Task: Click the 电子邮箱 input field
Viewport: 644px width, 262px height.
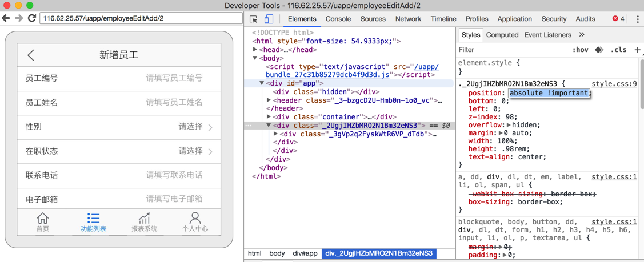Action: click(174, 200)
